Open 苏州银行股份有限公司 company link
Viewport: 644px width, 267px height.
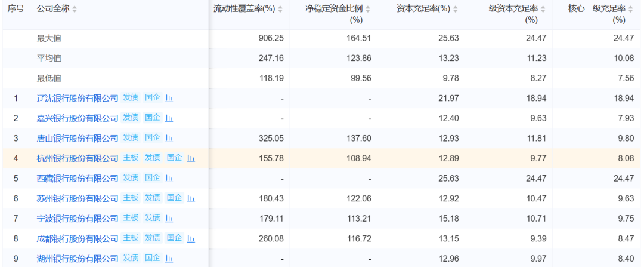77,198
